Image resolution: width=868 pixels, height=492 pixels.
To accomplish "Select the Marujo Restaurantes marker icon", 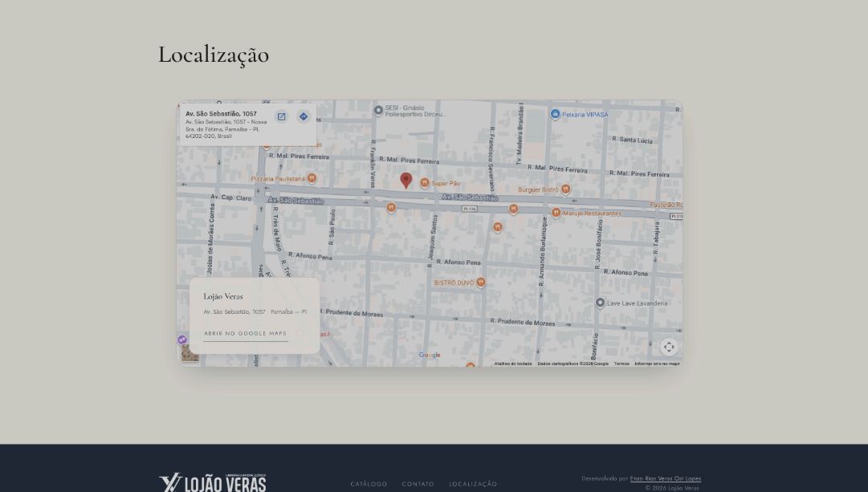I will pos(556,213).
